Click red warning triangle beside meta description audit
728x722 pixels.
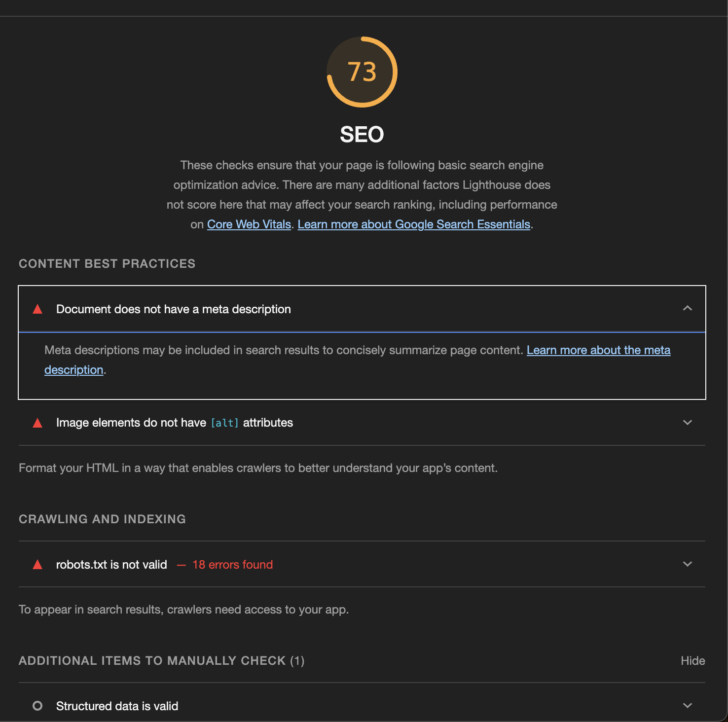tap(37, 309)
